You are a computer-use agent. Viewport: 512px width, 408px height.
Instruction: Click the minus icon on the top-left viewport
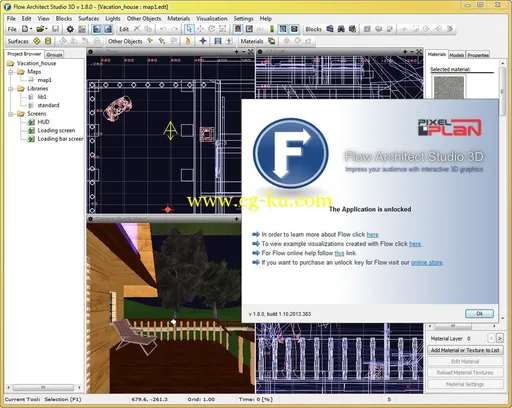click(243, 52)
